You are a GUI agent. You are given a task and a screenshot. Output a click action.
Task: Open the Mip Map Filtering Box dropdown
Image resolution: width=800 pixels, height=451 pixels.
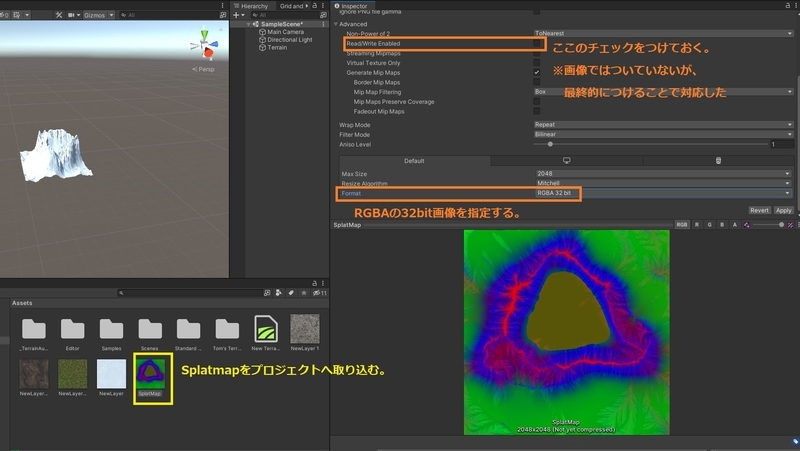point(663,92)
